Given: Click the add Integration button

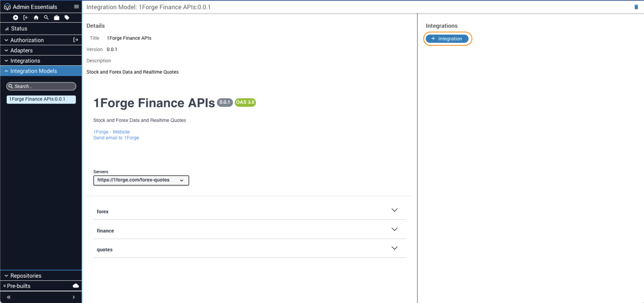Looking at the screenshot, I should (447, 39).
